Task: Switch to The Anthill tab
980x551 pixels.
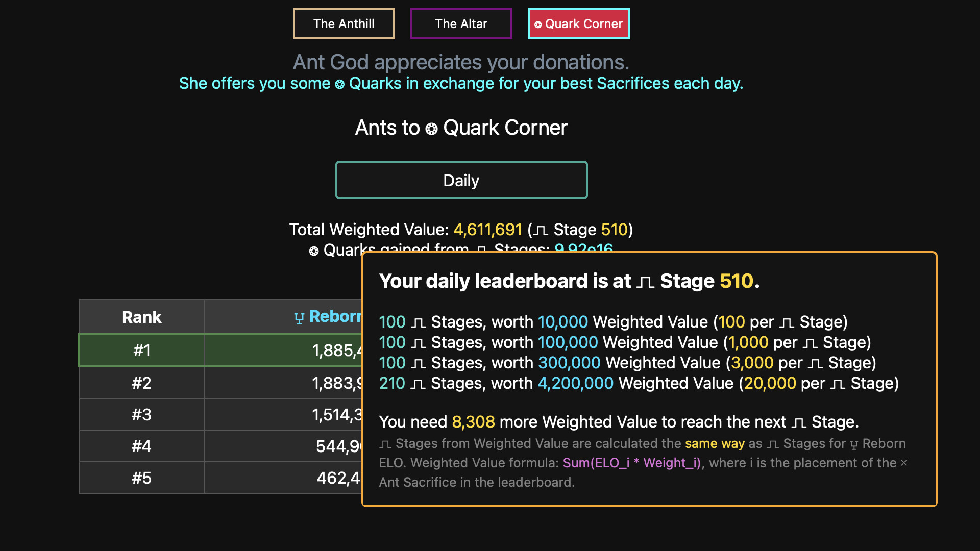Action: [x=344, y=23]
